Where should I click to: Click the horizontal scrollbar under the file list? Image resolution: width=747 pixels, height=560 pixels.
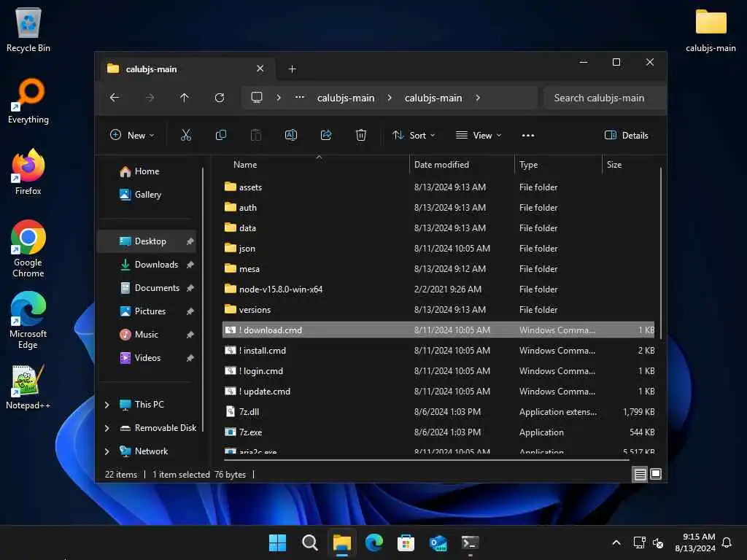(426, 460)
